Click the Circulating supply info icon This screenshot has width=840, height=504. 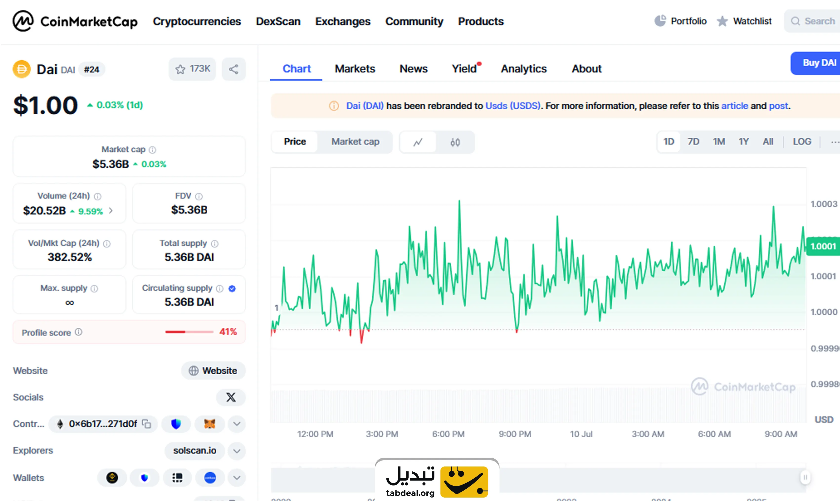(220, 289)
